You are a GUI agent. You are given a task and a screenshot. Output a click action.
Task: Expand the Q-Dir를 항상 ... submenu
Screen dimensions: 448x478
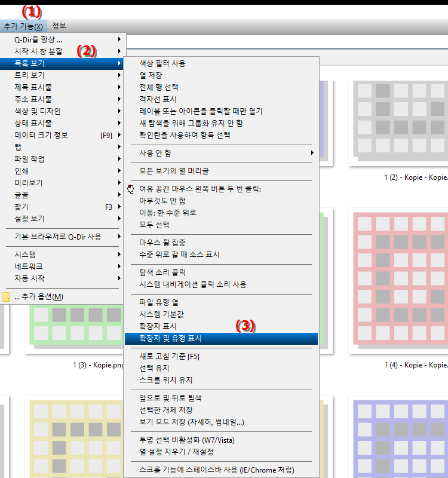62,39
